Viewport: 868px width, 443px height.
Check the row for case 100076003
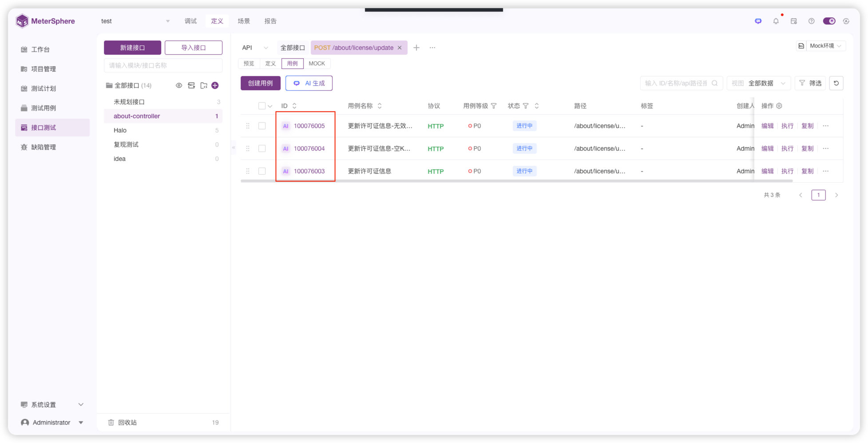click(x=262, y=171)
